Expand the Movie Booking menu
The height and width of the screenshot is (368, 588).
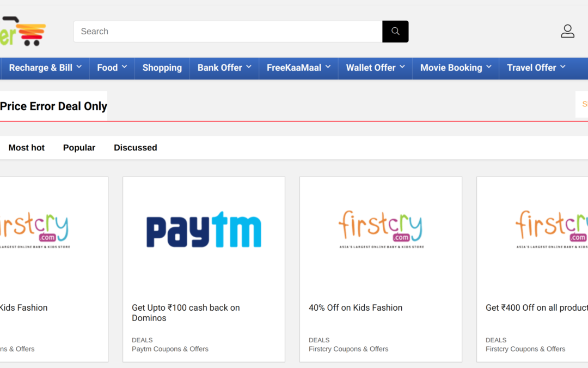coord(455,68)
